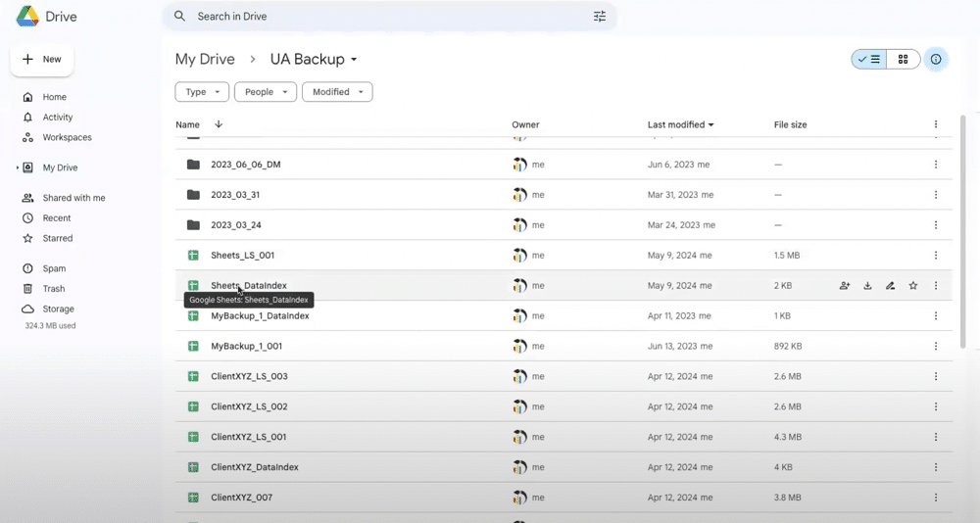Select the 2023_03_24 folder name
The width and height of the screenshot is (980, 523).
point(236,225)
